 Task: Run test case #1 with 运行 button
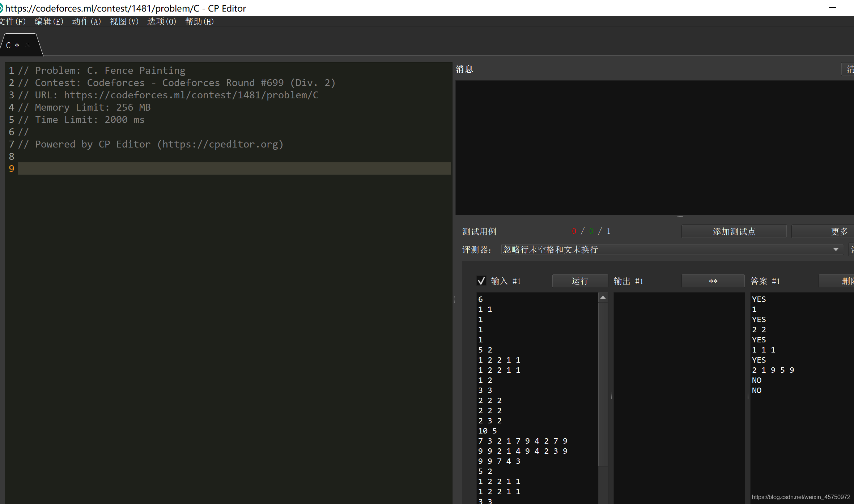point(580,281)
